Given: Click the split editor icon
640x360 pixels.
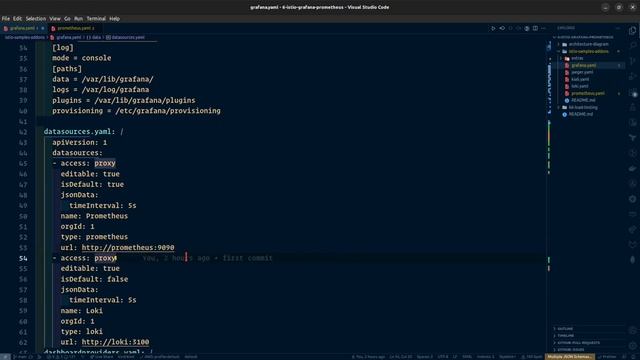Looking at the screenshot, I should tap(535, 28).
